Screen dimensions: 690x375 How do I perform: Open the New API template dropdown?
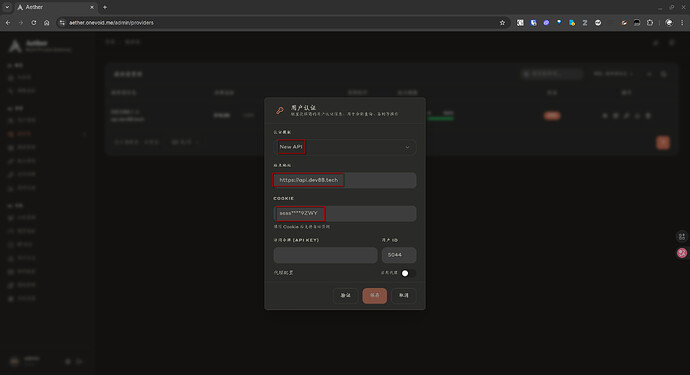[x=345, y=147]
